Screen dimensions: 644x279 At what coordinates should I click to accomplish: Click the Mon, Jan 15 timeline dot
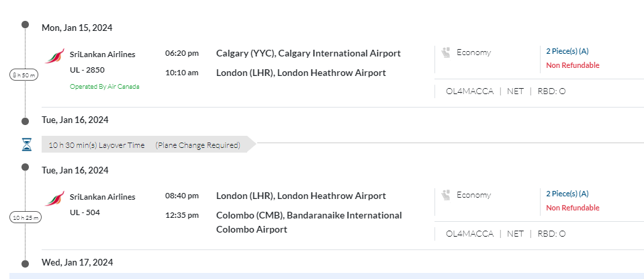pos(26,25)
